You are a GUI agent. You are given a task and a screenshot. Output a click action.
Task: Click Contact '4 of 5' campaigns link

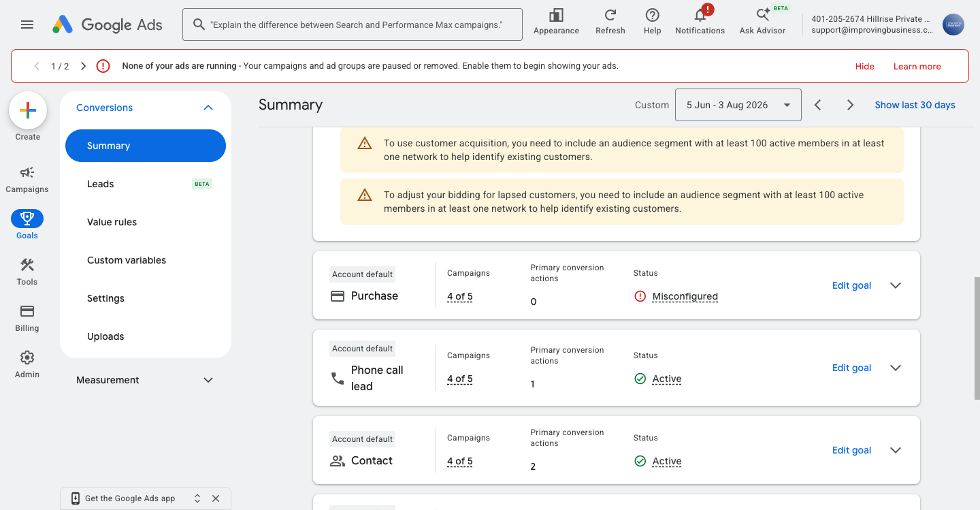459,461
